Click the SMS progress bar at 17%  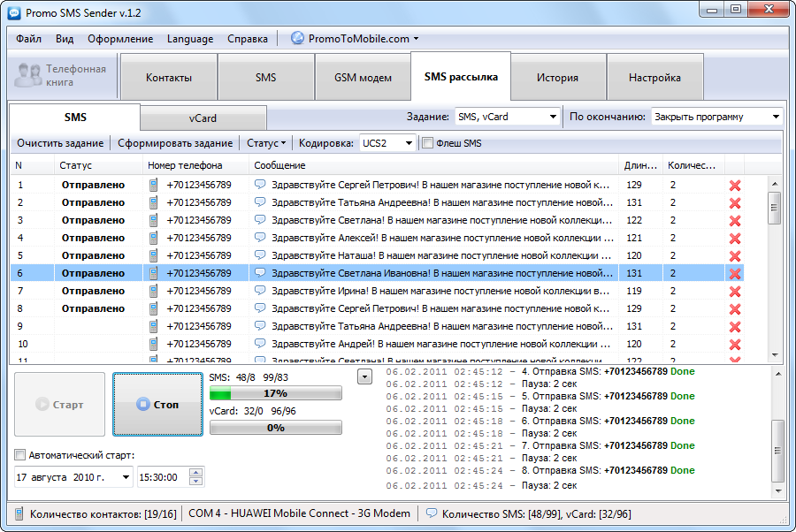click(x=276, y=393)
